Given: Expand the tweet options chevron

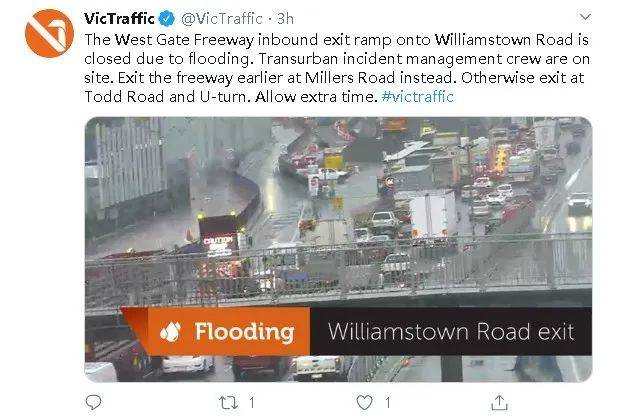Looking at the screenshot, I should tap(585, 17).
